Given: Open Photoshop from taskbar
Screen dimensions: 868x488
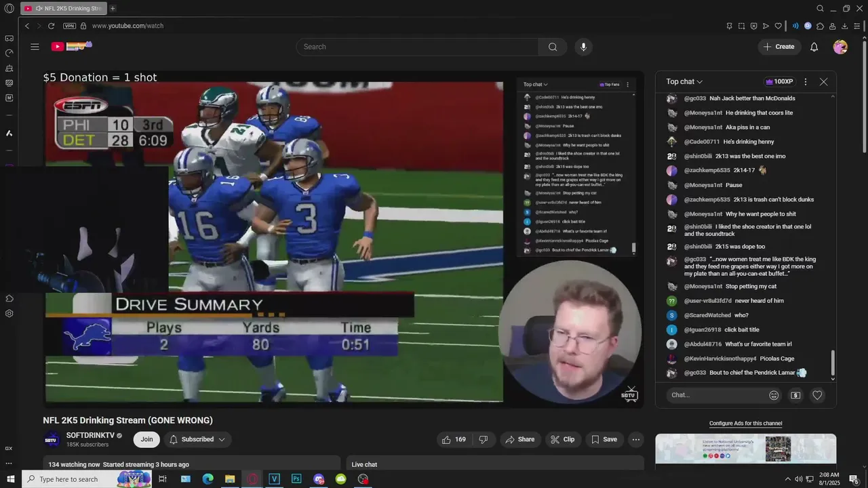Looking at the screenshot, I should [296, 479].
